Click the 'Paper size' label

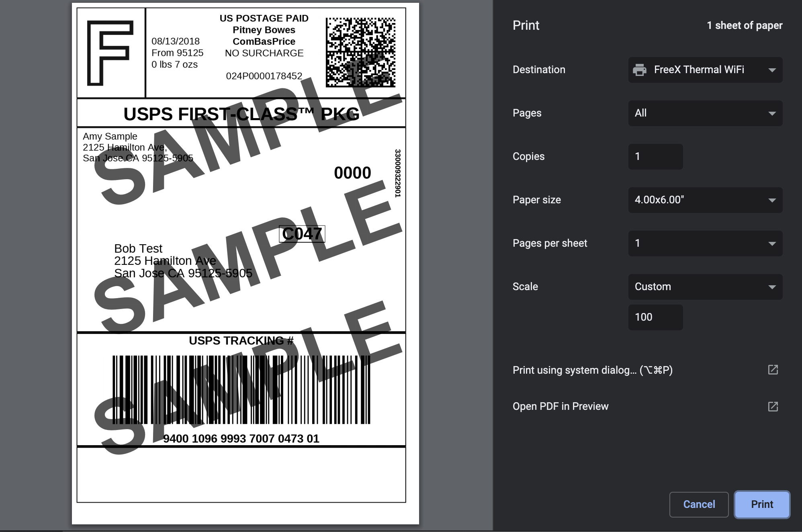[537, 200]
